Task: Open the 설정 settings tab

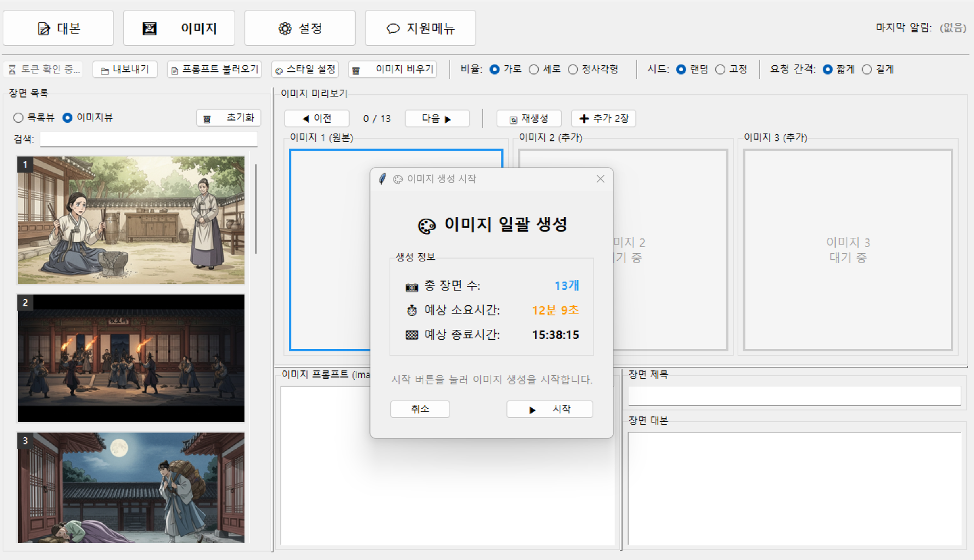Action: pyautogui.click(x=300, y=28)
